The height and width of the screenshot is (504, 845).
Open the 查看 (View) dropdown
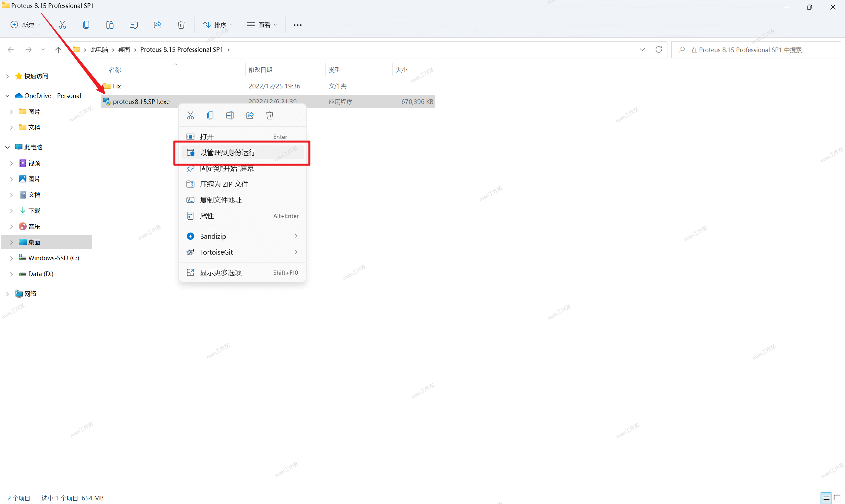coord(262,25)
